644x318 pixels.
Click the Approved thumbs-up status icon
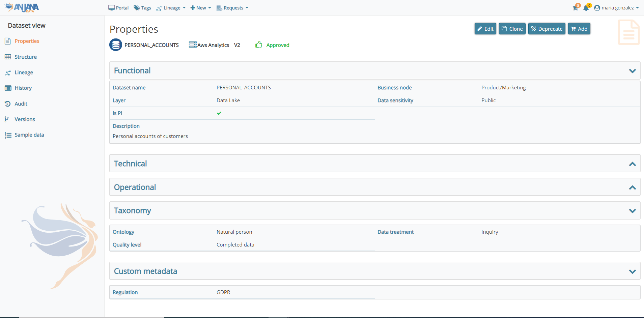259,45
